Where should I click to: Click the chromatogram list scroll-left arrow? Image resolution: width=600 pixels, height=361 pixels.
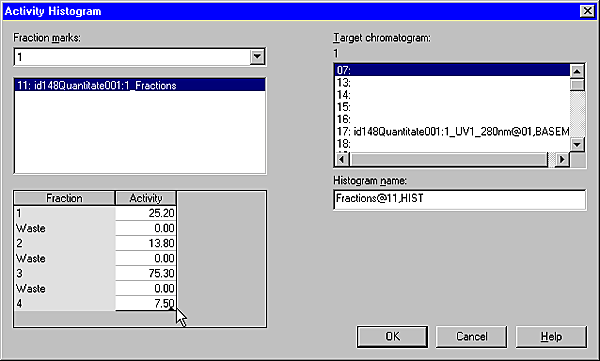(342, 159)
